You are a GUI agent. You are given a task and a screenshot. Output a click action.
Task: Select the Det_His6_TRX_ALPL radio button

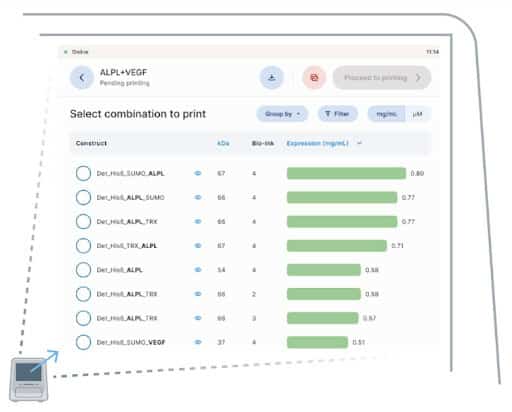[x=83, y=246]
